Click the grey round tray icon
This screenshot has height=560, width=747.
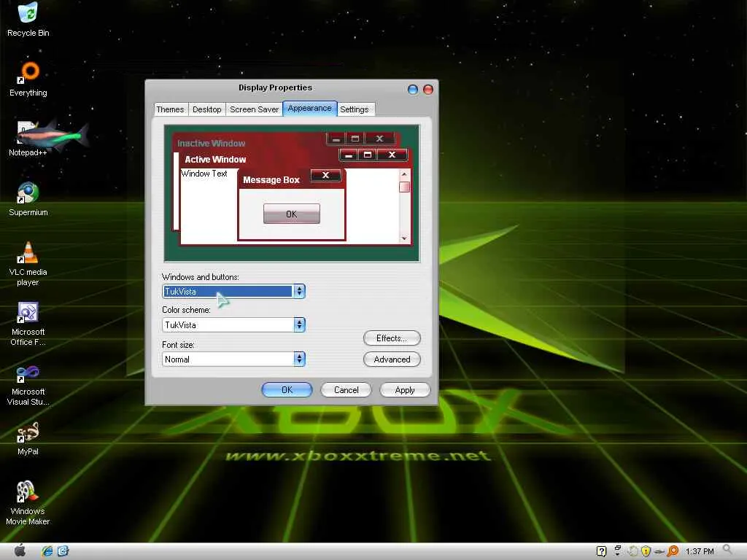(x=632, y=551)
